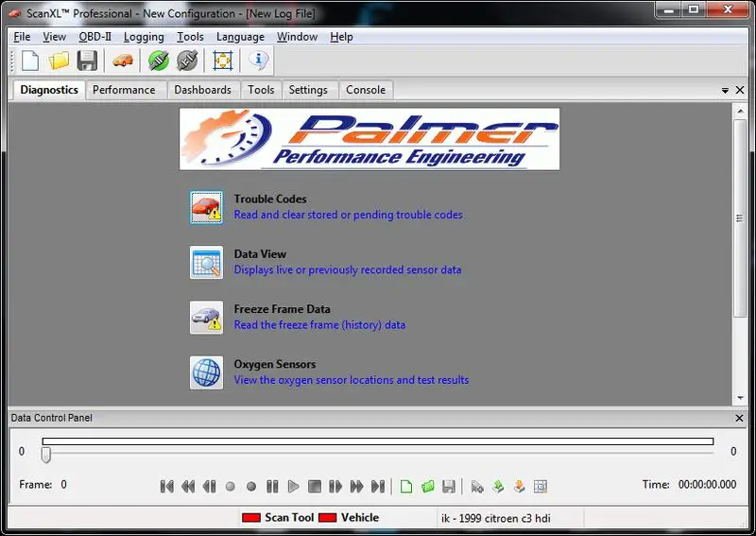Click the Save floppy disk toolbar icon
Viewport: 756px width, 536px height.
click(87, 61)
